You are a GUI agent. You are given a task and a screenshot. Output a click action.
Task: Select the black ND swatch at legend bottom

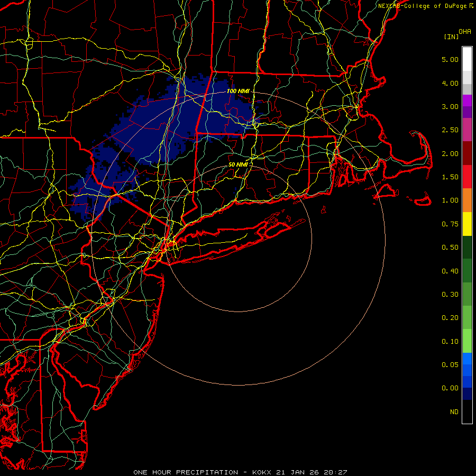pos(467,411)
